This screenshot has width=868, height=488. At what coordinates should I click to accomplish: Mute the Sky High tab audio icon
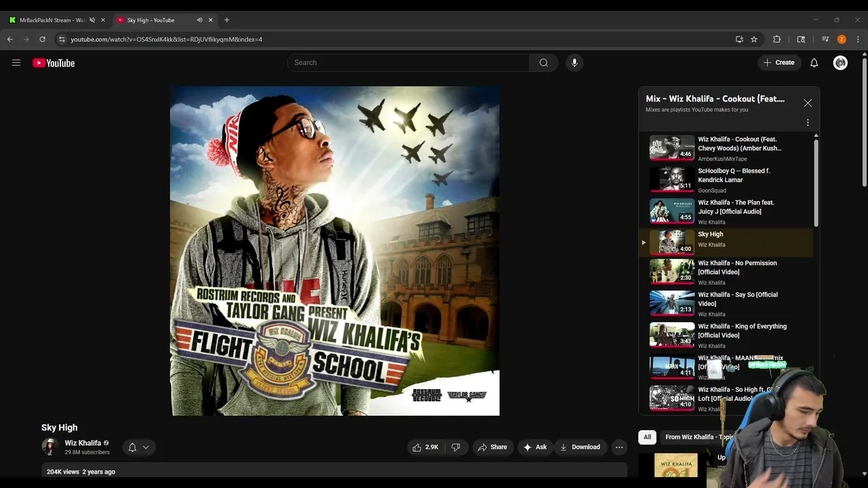tap(199, 20)
